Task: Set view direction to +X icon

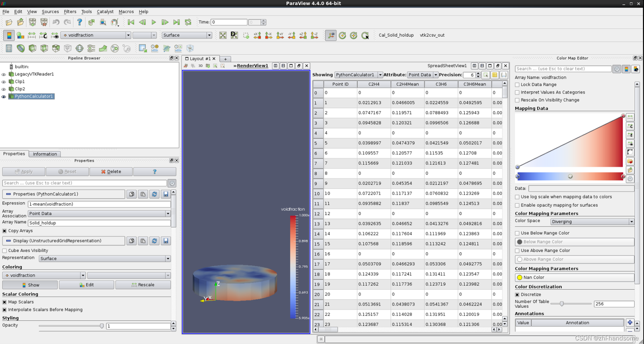Action: 257,35
